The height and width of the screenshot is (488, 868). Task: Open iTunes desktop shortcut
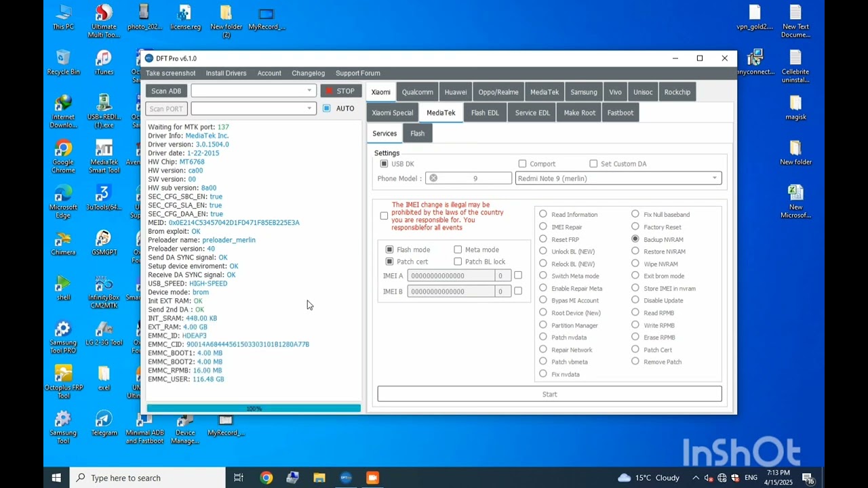click(104, 62)
